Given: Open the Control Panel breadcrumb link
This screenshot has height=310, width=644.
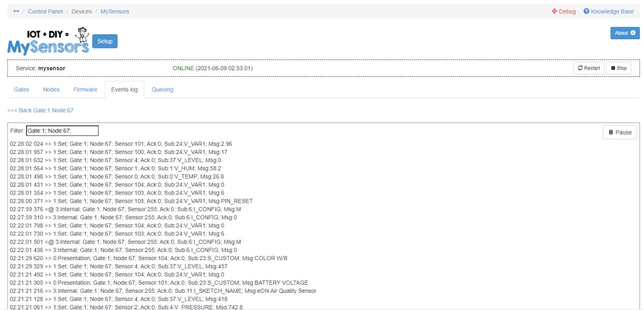Looking at the screenshot, I should coord(45,11).
